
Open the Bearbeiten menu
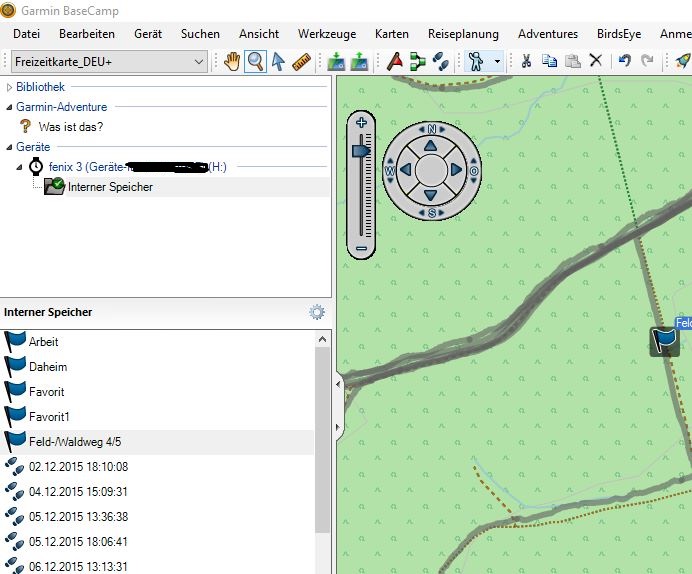(x=87, y=34)
